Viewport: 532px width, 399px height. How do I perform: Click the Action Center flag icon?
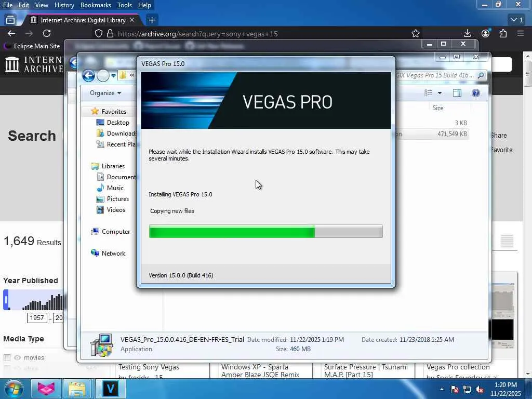(455, 389)
